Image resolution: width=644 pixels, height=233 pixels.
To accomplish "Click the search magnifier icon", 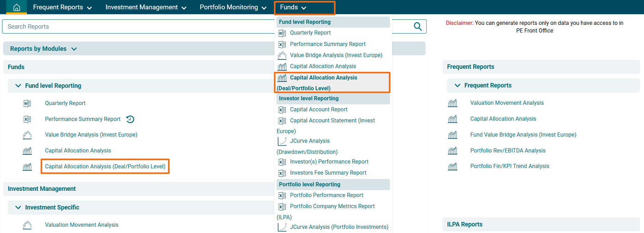I will [x=418, y=27].
